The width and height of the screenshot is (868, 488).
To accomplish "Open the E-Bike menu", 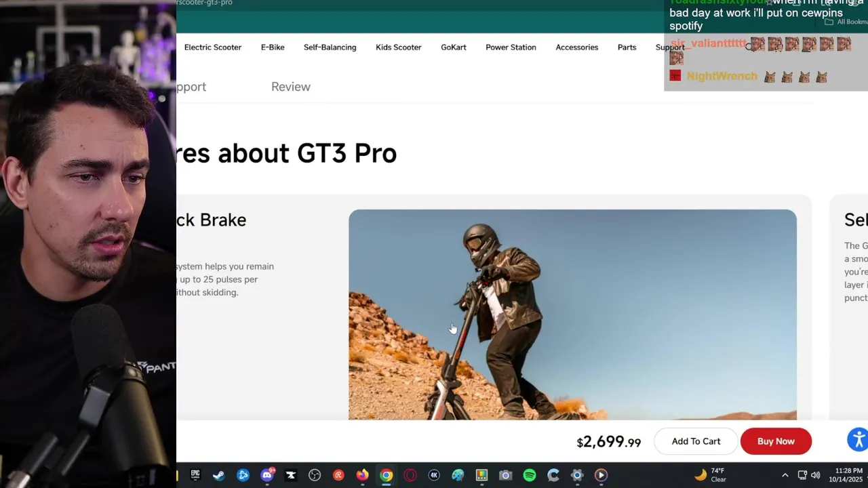I will coord(273,47).
